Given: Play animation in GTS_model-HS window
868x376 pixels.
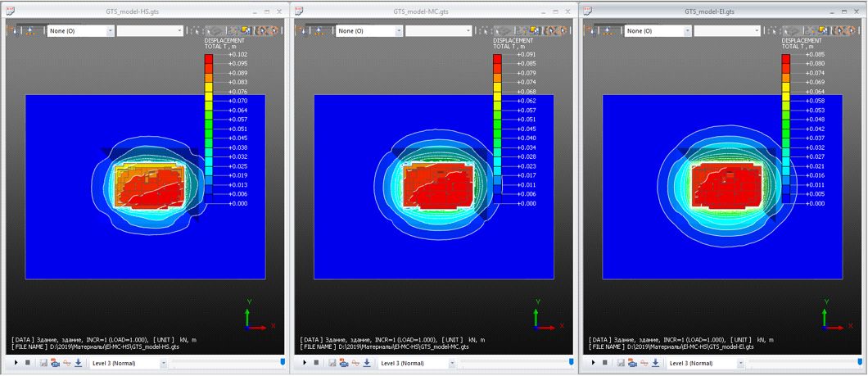Looking at the screenshot, I should pyautogui.click(x=17, y=362).
